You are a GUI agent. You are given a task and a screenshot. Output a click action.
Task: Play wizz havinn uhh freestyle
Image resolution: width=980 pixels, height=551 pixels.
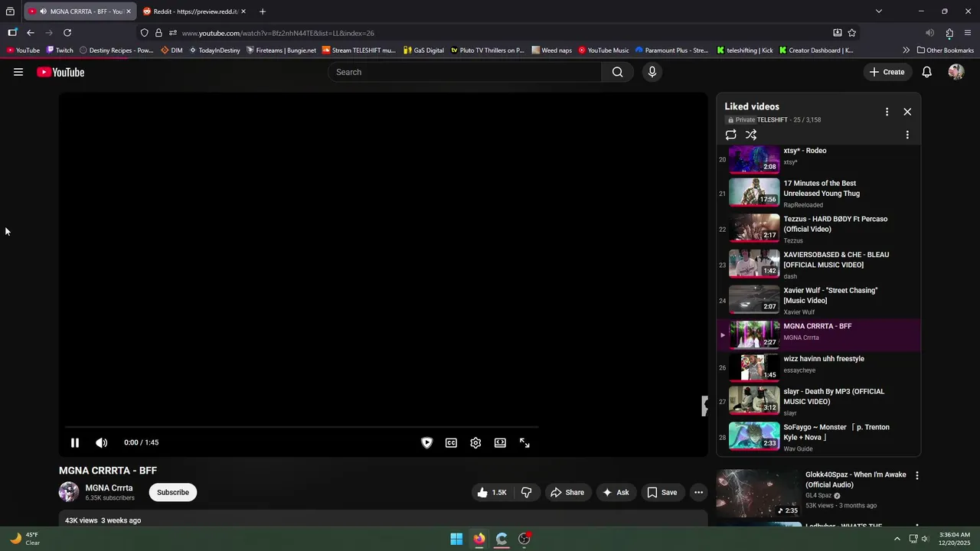pos(818,367)
